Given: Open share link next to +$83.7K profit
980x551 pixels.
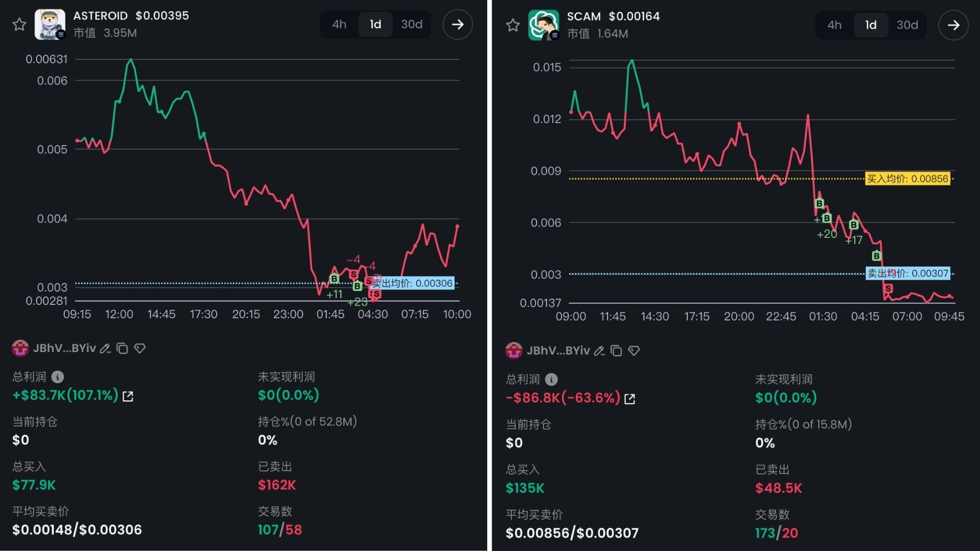Looking at the screenshot, I should click(128, 396).
